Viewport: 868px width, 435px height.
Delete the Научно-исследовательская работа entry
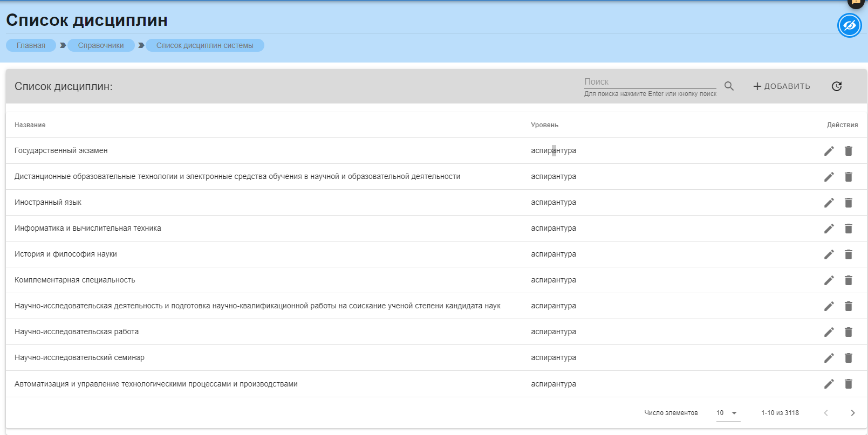coord(849,332)
